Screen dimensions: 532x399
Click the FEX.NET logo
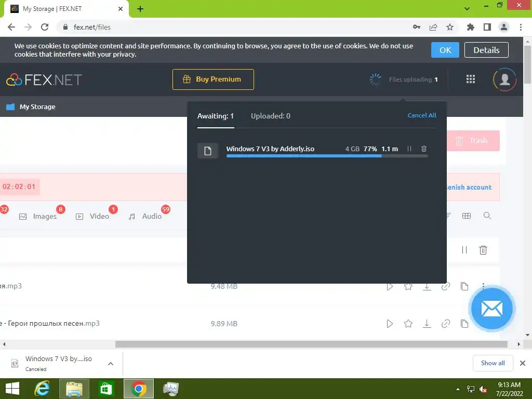(44, 79)
